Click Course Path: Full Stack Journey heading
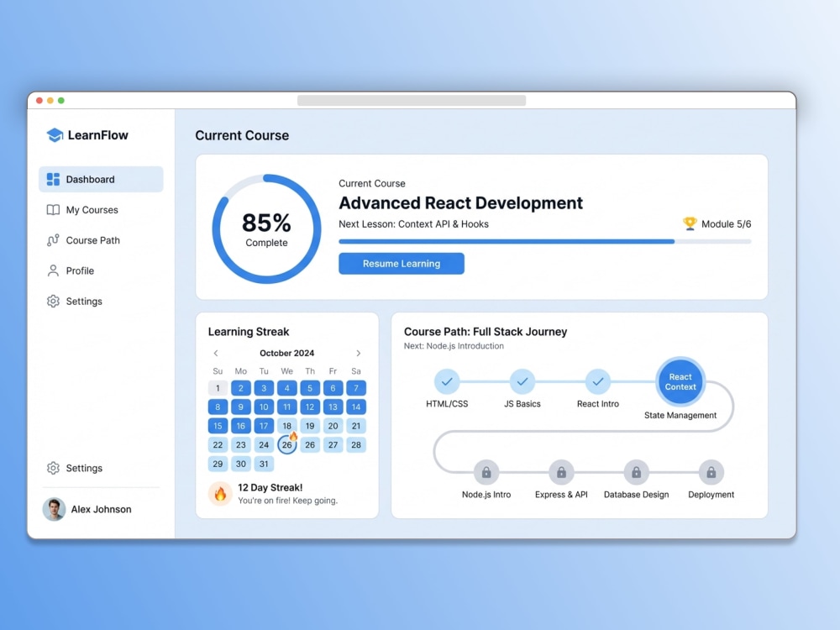This screenshot has height=630, width=840. pos(486,332)
